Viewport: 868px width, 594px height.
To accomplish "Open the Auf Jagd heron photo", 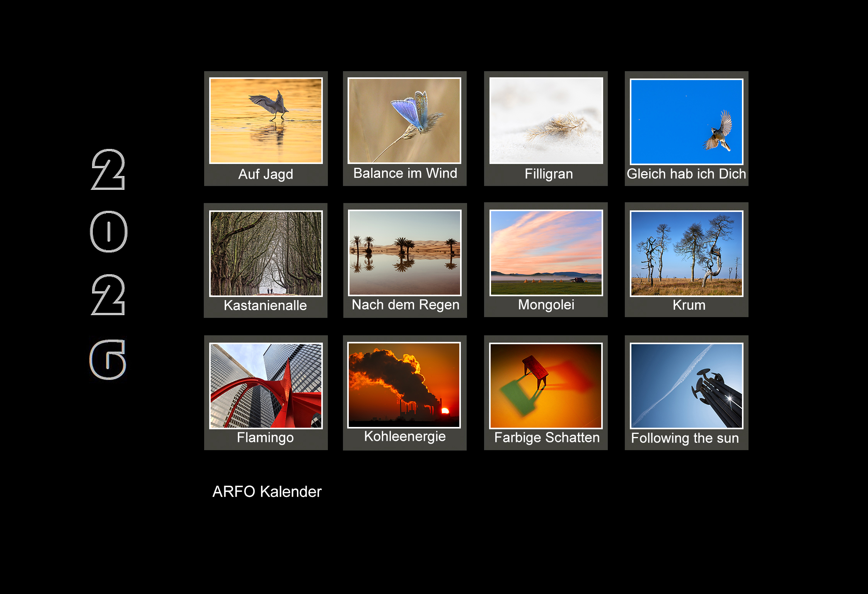I will coord(266,121).
